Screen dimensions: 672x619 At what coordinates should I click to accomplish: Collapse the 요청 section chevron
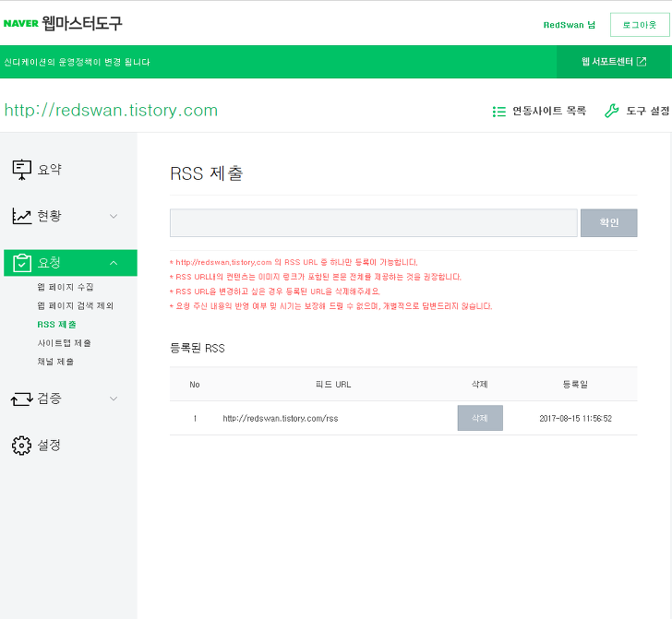point(114,263)
